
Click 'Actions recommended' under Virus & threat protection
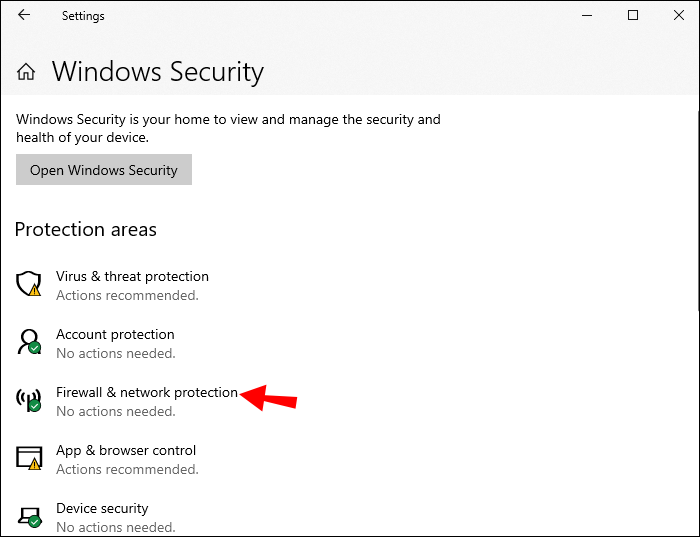[x=127, y=296]
